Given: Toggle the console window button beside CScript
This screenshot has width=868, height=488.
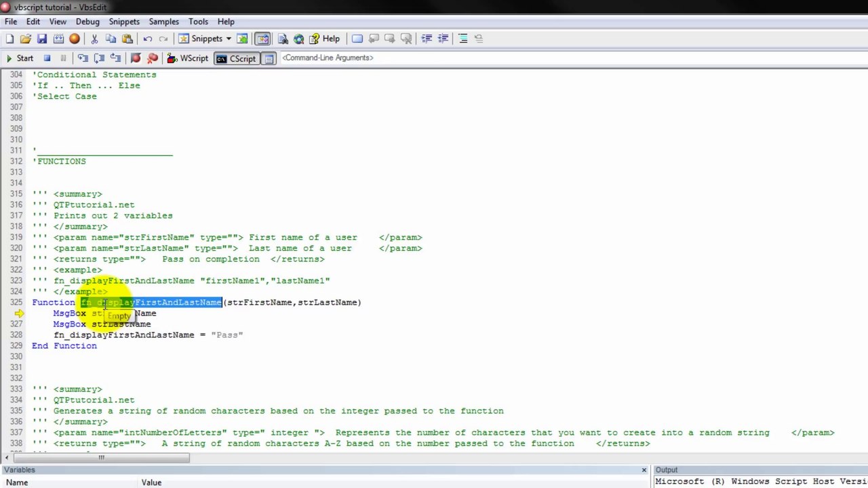Looking at the screenshot, I should pos(269,58).
